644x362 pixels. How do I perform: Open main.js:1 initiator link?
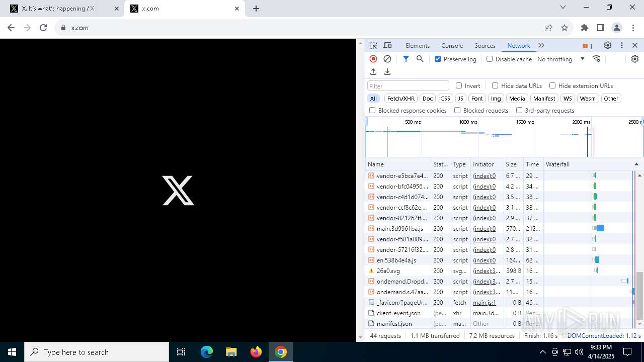click(x=485, y=303)
